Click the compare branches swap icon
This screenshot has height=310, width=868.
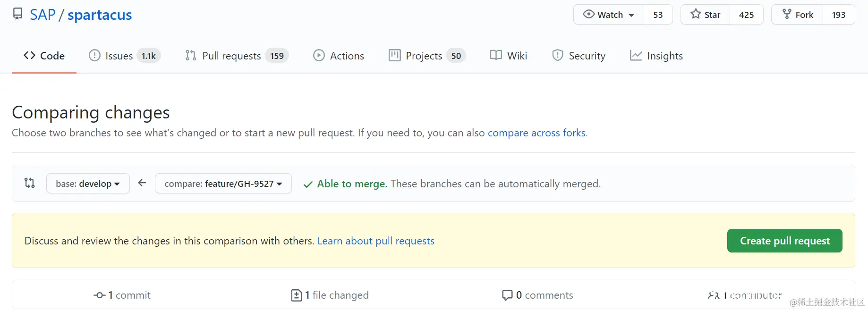29,183
